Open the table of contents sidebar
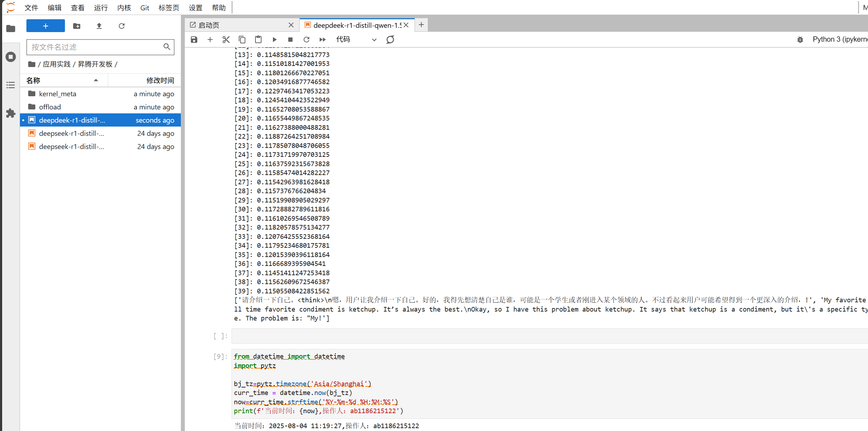Image resolution: width=868 pixels, height=431 pixels. pos(11,85)
